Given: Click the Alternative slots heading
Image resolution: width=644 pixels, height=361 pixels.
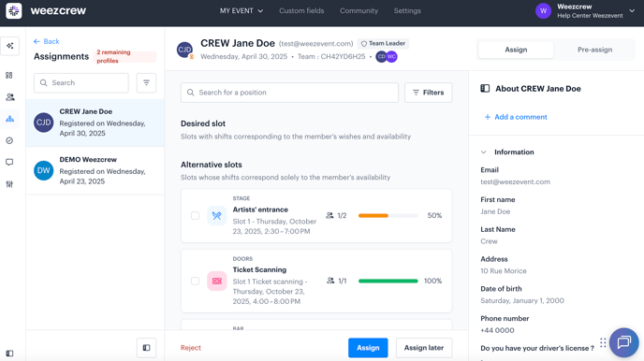Looking at the screenshot, I should (x=212, y=165).
